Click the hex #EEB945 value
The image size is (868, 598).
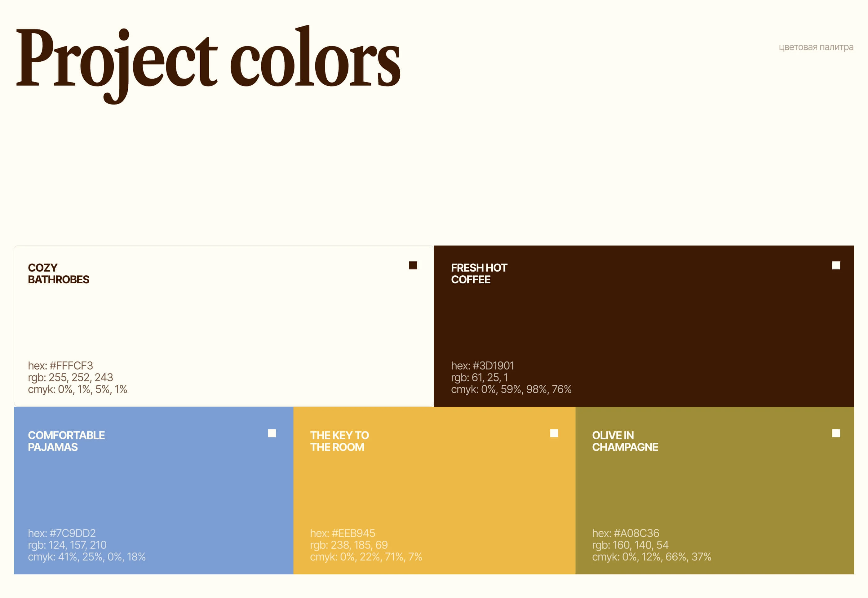[x=343, y=533]
